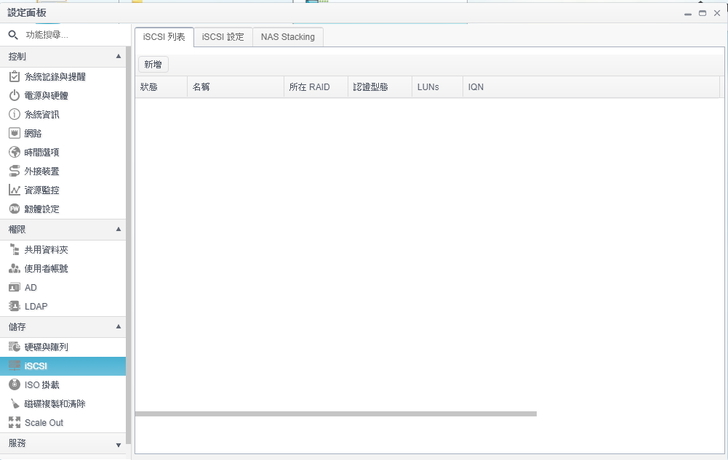Open the 系統記錄與提醒 clipboard icon
728x460 pixels.
[x=14, y=77]
